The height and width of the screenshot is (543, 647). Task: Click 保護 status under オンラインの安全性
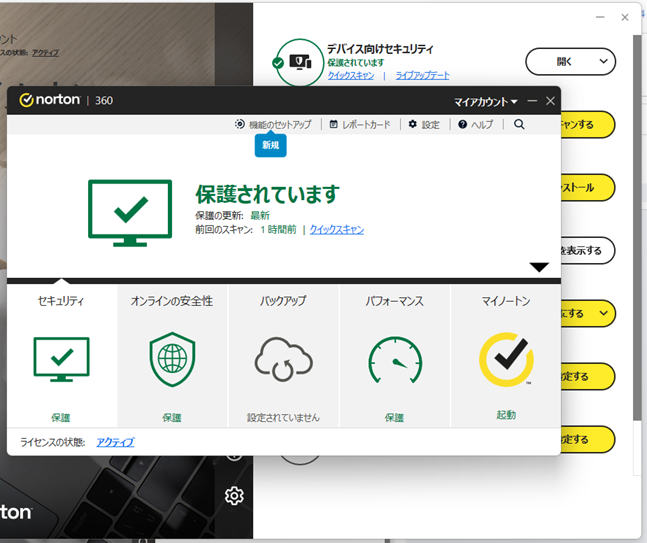click(x=172, y=418)
